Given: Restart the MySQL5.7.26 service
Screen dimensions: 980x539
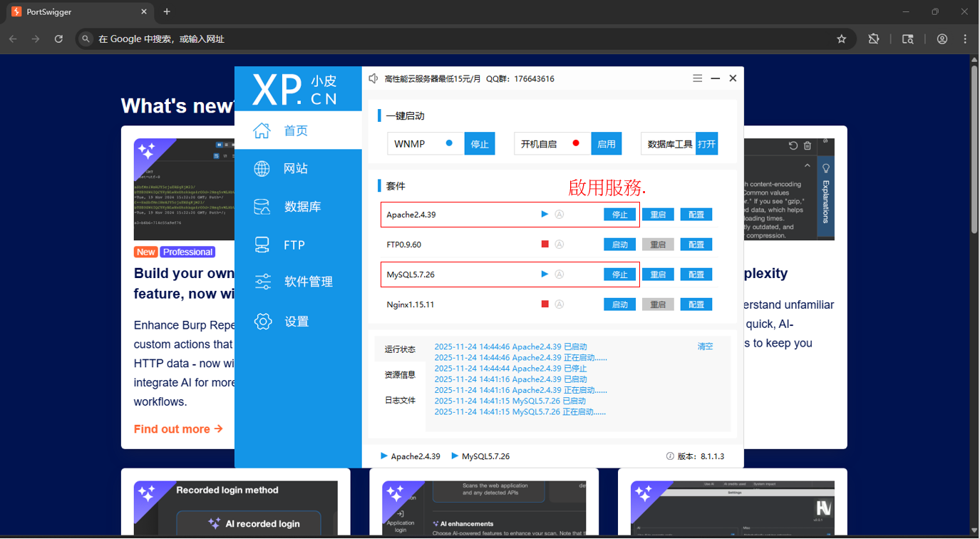Looking at the screenshot, I should 658,274.
